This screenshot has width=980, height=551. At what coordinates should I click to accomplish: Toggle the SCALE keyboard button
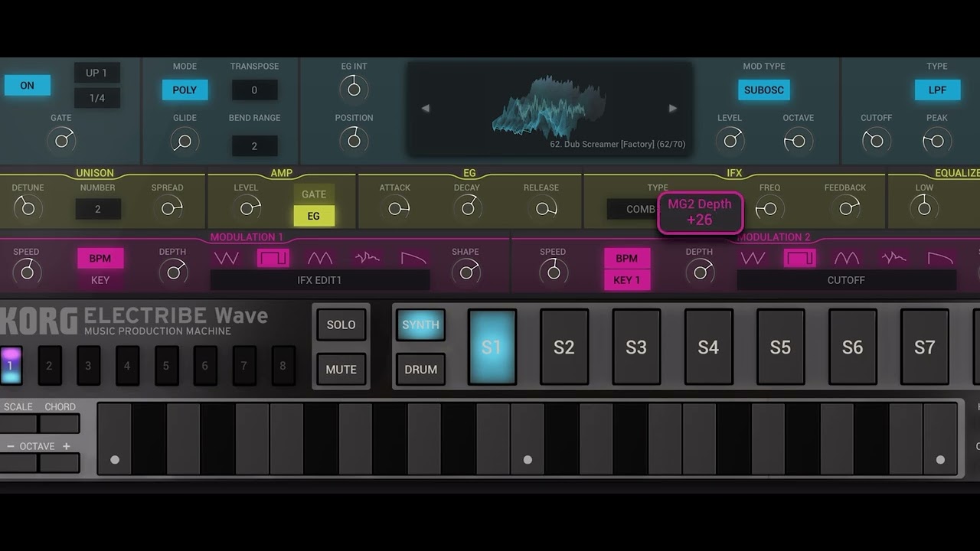click(18, 423)
